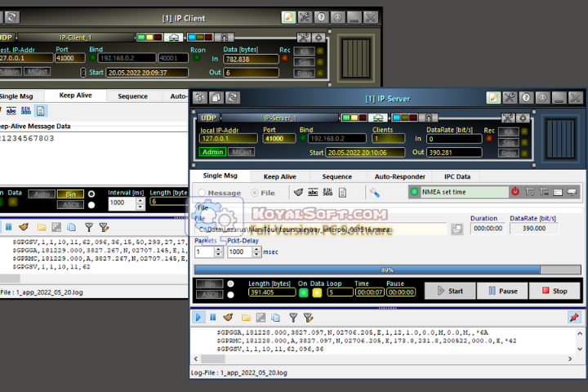
Task: Click the browse file icon next to the nmea file path
Action: [x=457, y=229]
